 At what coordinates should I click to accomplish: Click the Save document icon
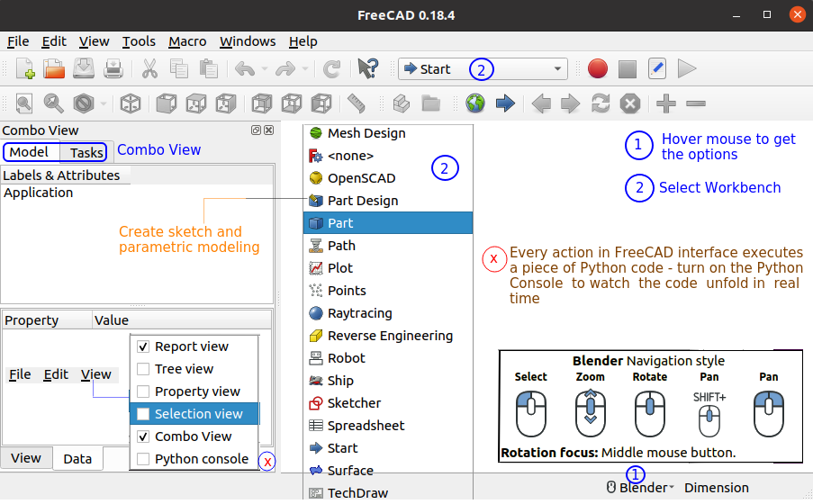84,68
